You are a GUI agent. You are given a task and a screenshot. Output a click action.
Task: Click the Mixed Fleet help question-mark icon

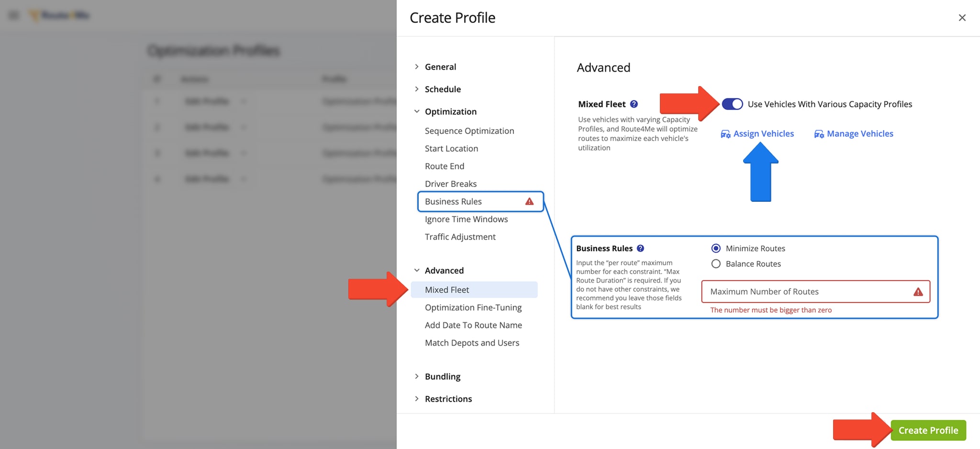click(x=634, y=104)
